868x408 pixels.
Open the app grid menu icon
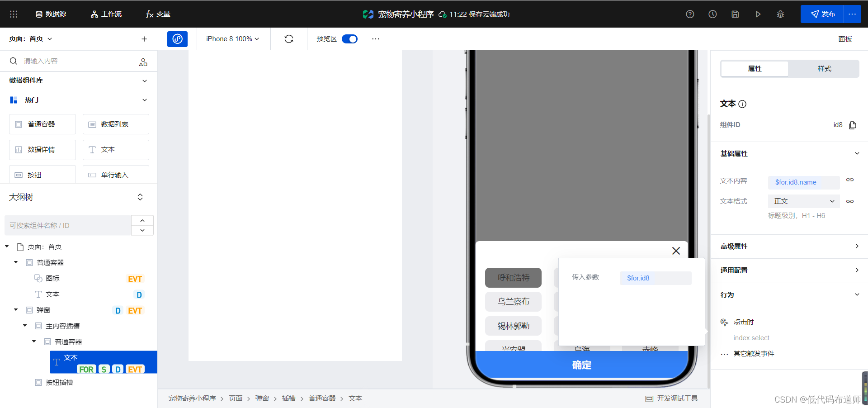pyautogui.click(x=14, y=14)
